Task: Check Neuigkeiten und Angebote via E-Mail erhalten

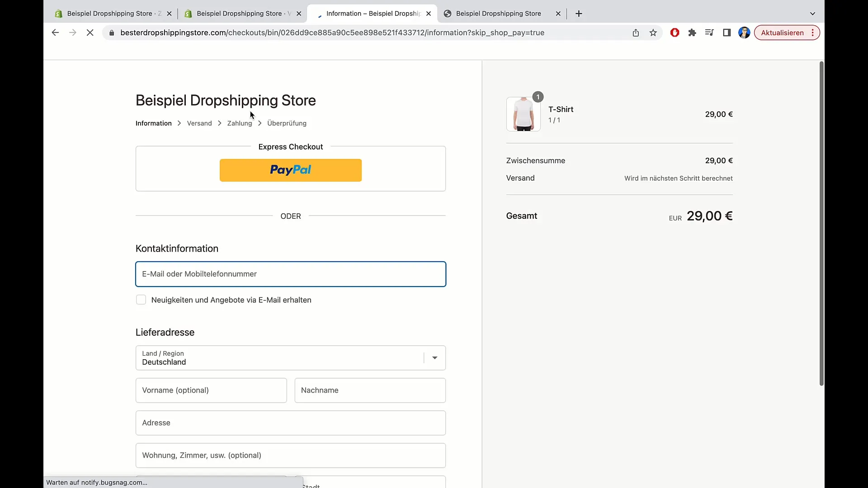Action: (x=141, y=300)
